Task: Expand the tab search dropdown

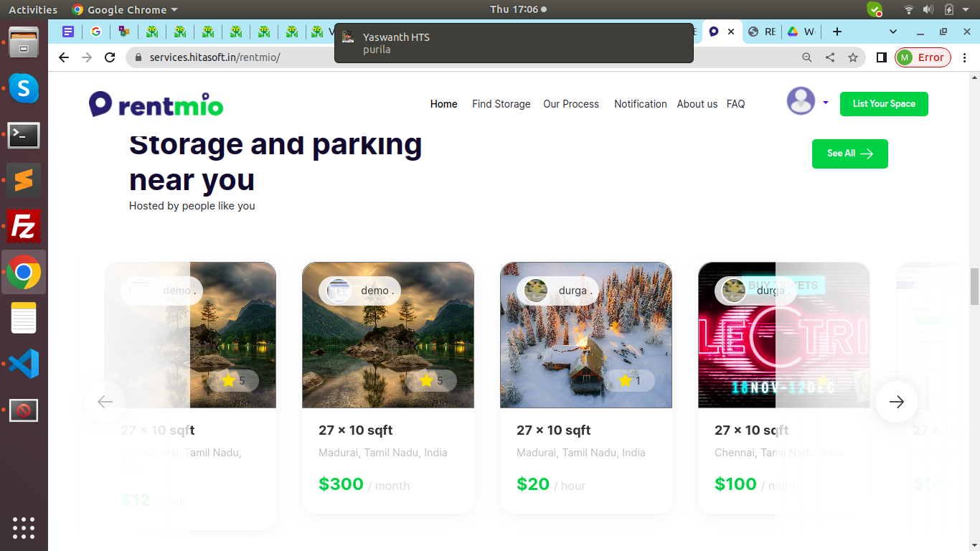Action: [x=893, y=32]
